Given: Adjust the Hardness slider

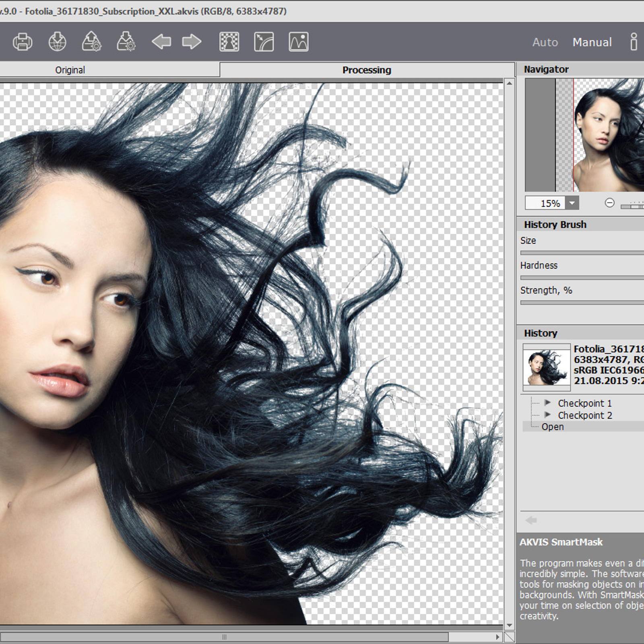Looking at the screenshot, I should (582, 277).
